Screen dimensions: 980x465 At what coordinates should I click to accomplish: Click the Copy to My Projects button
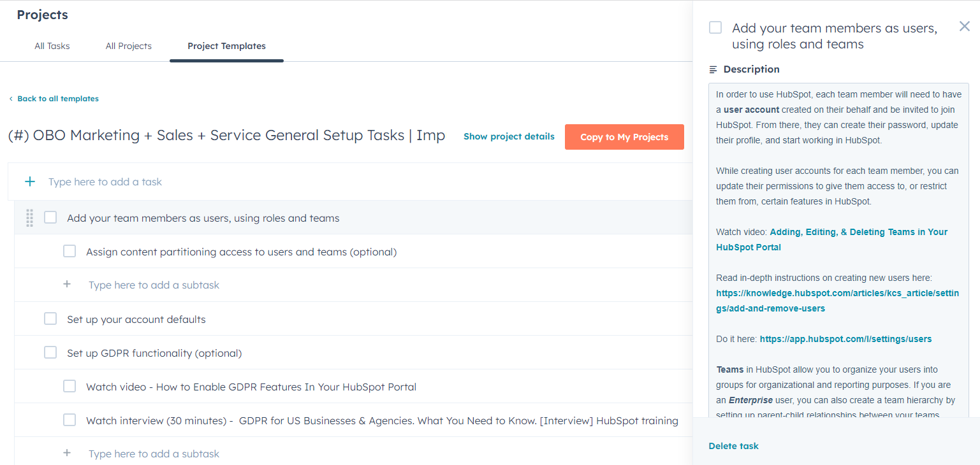pyautogui.click(x=624, y=136)
